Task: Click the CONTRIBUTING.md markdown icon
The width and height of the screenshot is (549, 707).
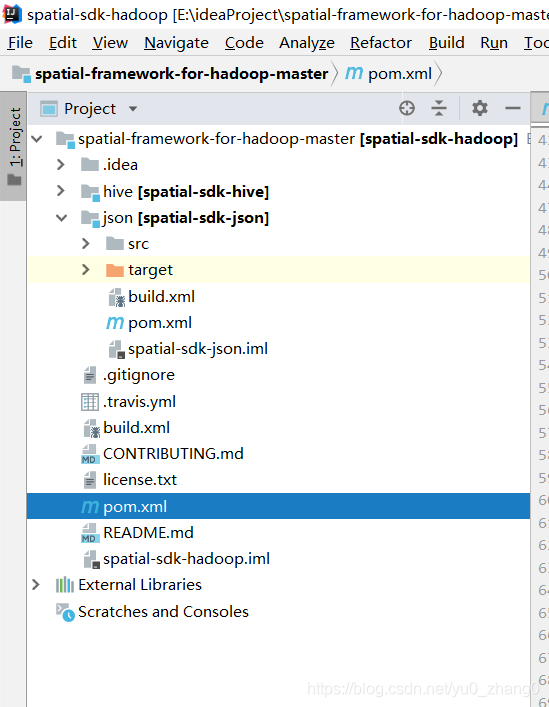Action: pos(90,454)
